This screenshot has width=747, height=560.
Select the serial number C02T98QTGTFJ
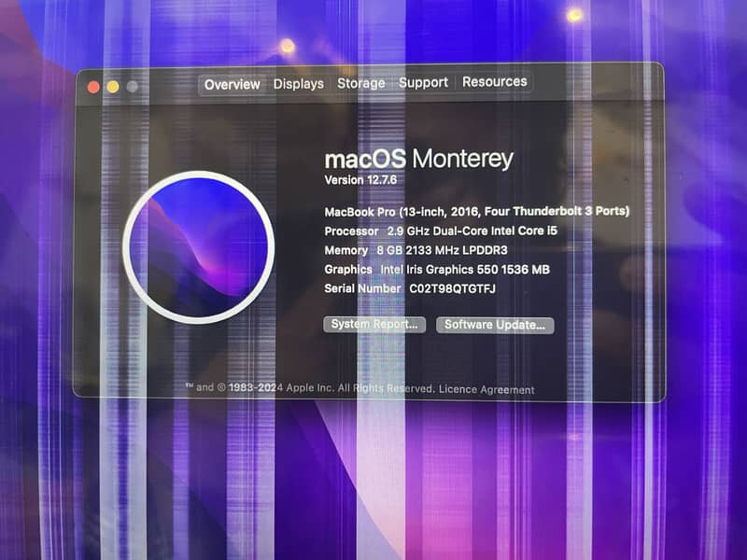click(453, 288)
